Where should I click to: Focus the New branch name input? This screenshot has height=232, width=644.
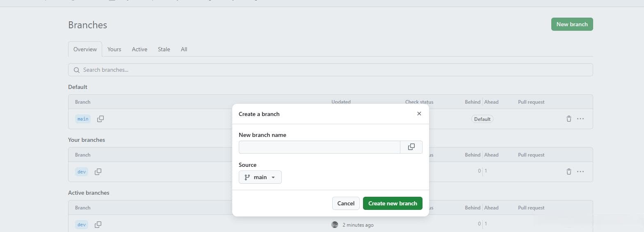[319, 147]
